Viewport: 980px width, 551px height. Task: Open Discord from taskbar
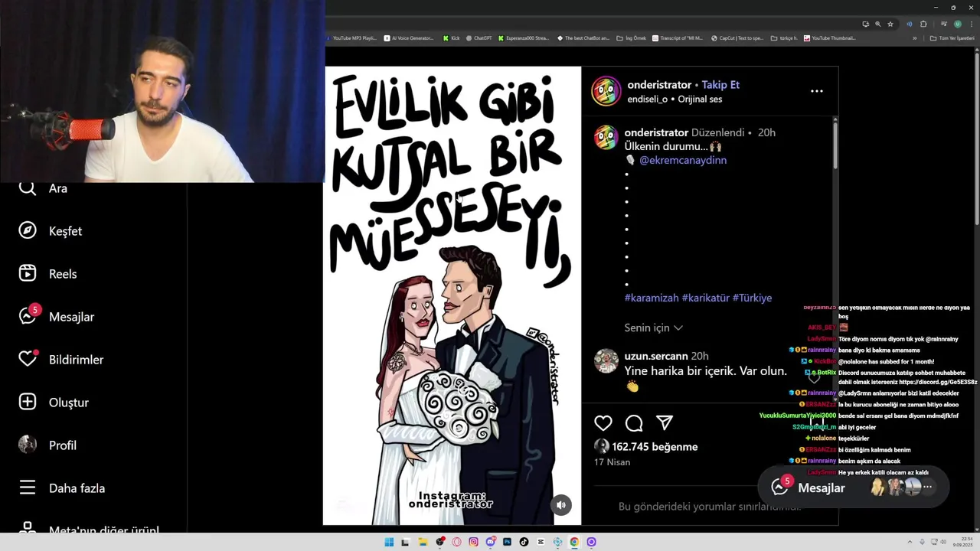[x=490, y=542]
